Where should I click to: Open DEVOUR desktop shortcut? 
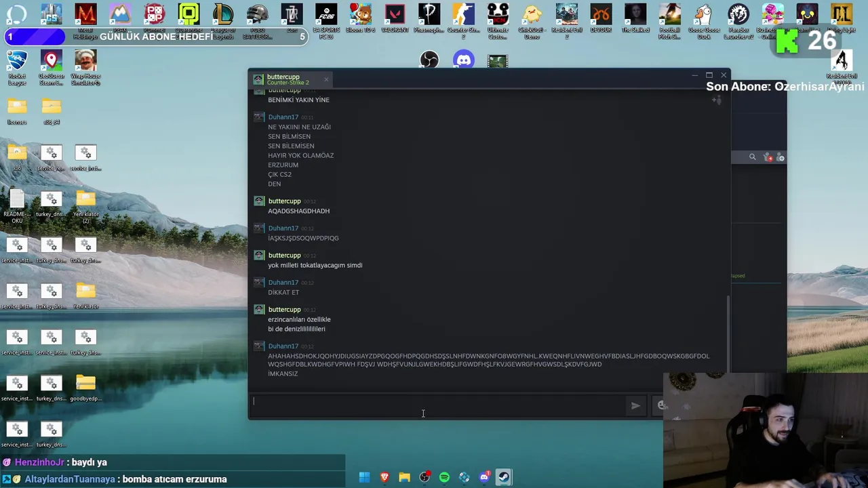click(x=601, y=18)
